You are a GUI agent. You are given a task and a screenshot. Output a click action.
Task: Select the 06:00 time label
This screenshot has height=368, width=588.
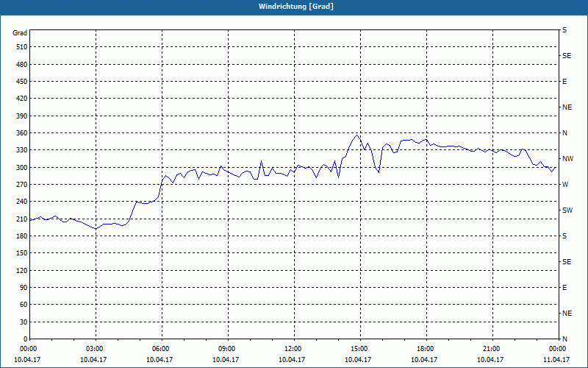[162, 349]
